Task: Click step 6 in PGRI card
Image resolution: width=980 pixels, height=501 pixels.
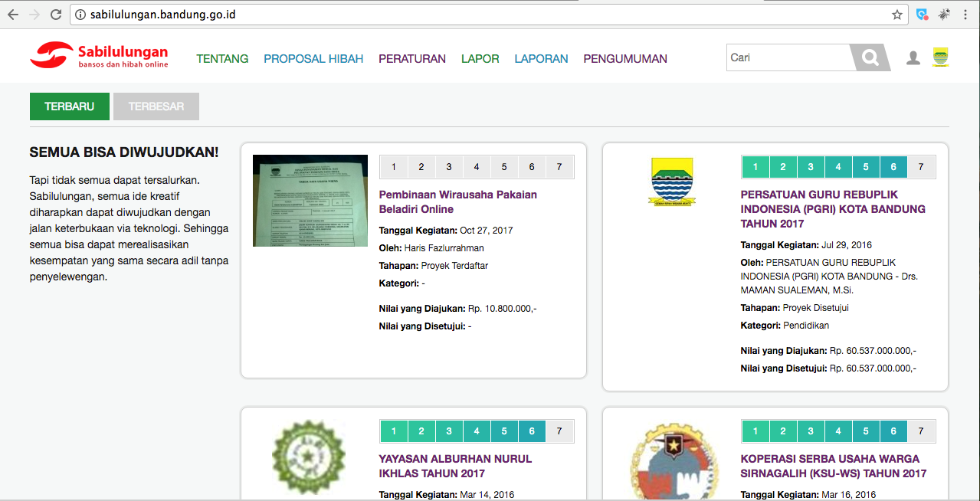Action: click(x=893, y=167)
